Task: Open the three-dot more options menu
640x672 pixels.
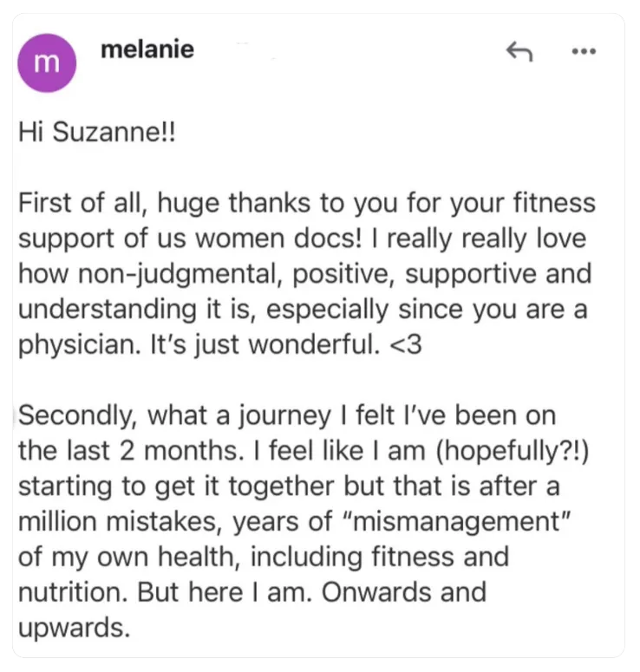Action: [584, 51]
